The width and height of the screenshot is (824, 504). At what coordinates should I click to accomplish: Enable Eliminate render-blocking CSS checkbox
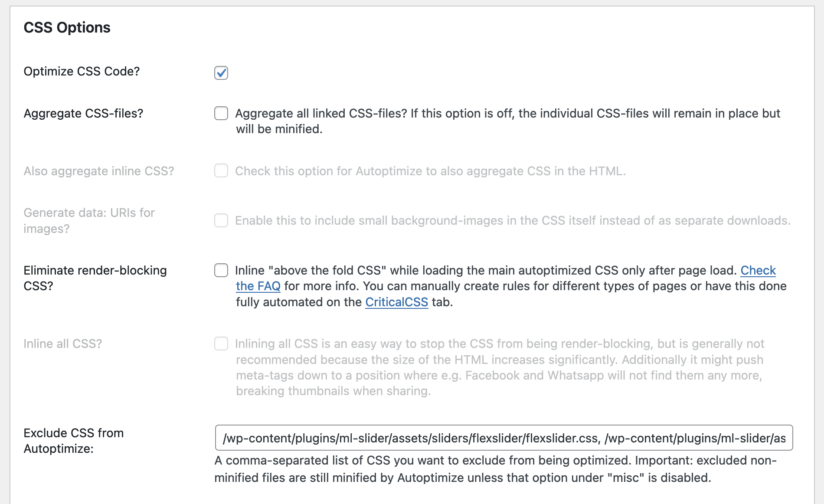point(221,270)
